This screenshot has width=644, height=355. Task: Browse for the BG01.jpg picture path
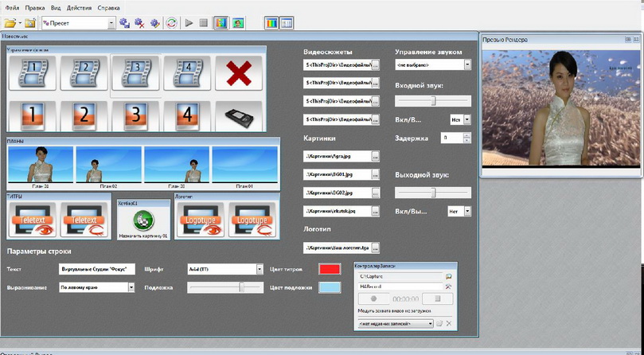376,174
